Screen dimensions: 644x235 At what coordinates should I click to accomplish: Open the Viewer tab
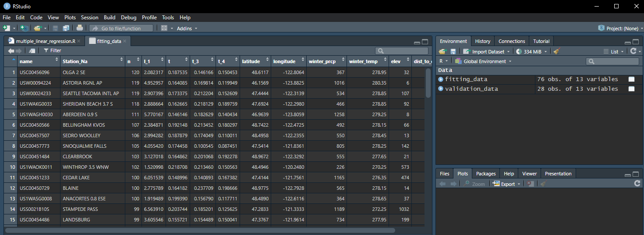(x=529, y=174)
